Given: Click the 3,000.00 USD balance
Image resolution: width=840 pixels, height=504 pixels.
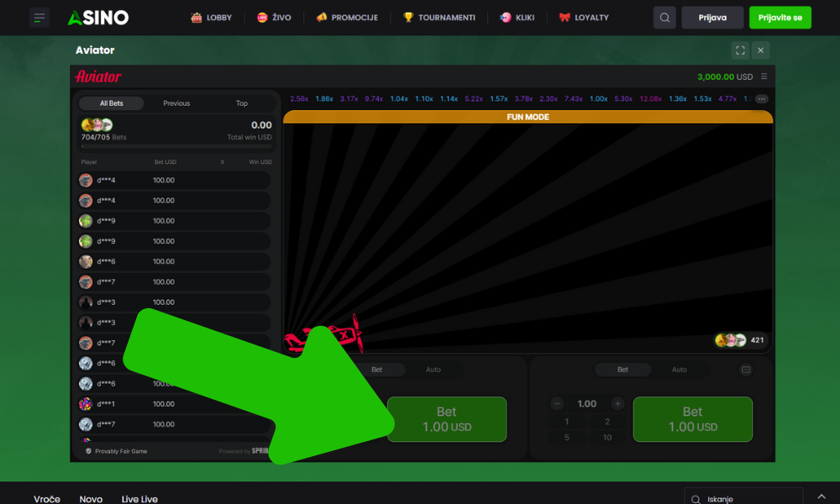Looking at the screenshot, I should tap(725, 76).
